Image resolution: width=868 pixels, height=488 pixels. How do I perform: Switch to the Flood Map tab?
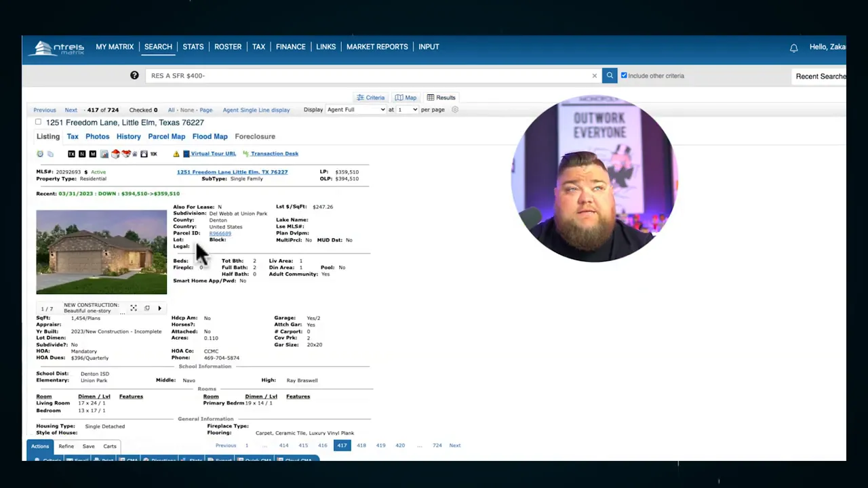coord(210,137)
